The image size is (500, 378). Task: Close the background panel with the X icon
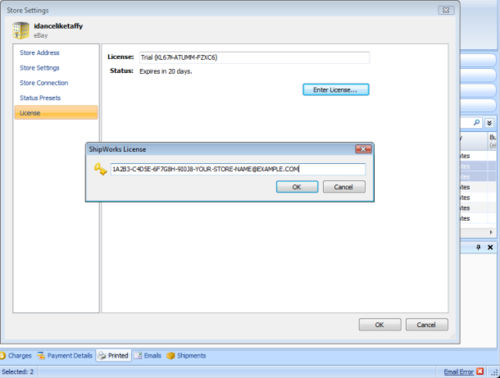490,247
